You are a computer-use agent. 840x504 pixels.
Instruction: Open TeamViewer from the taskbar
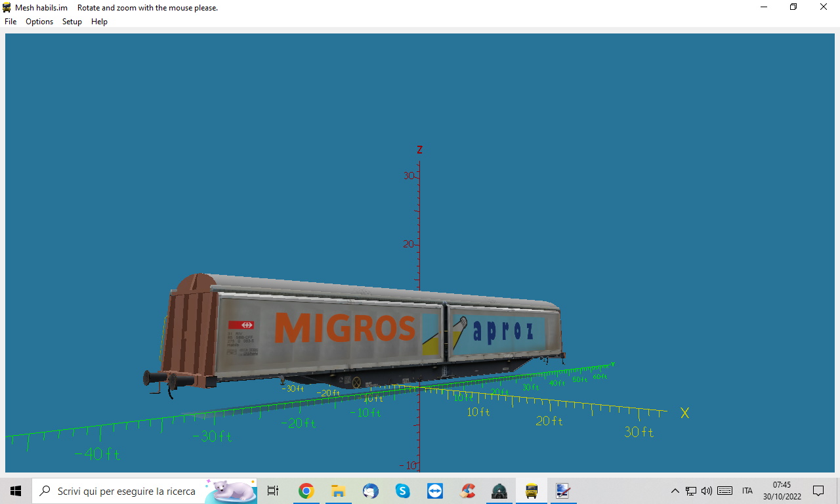[434, 491]
